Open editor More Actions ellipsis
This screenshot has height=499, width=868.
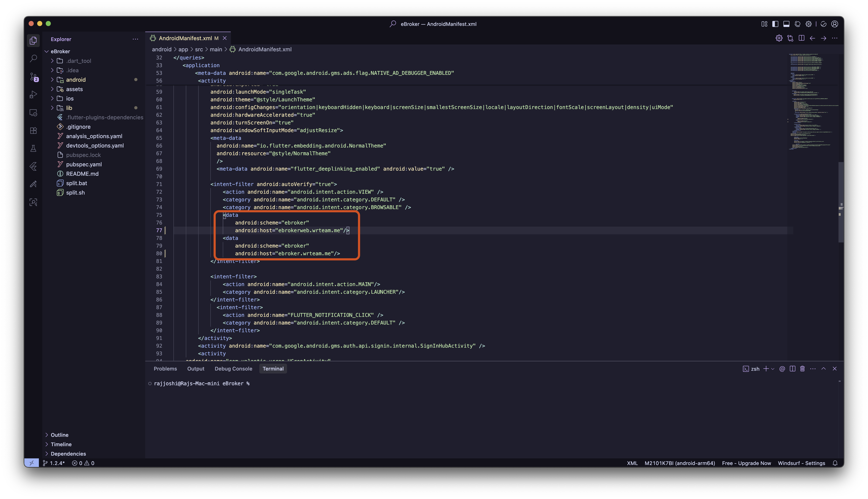pyautogui.click(x=835, y=38)
